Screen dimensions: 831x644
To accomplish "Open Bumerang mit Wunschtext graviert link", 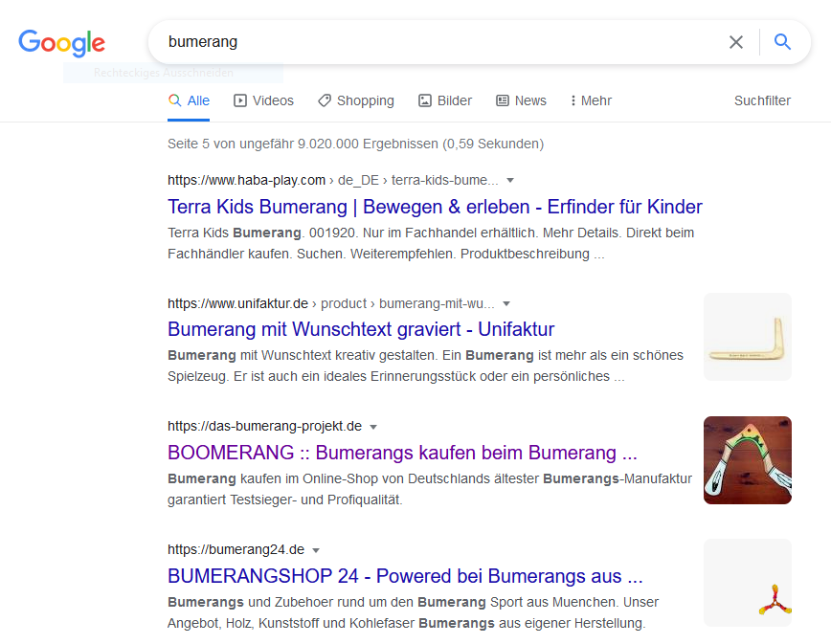I will coord(361,329).
